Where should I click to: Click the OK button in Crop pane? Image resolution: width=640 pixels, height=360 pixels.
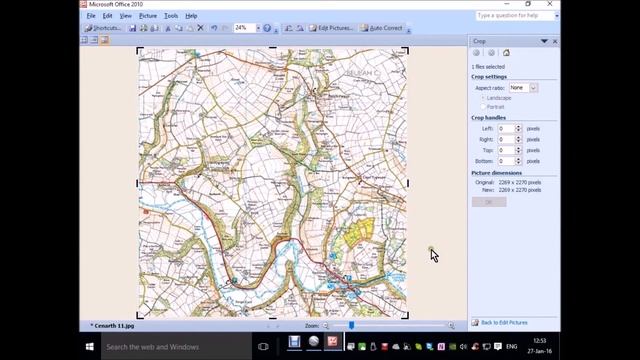point(489,202)
